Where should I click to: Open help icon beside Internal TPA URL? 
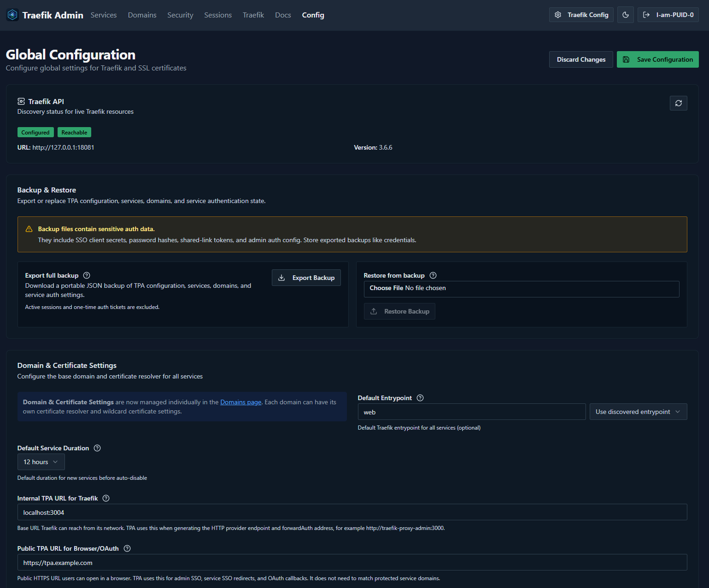click(x=106, y=498)
